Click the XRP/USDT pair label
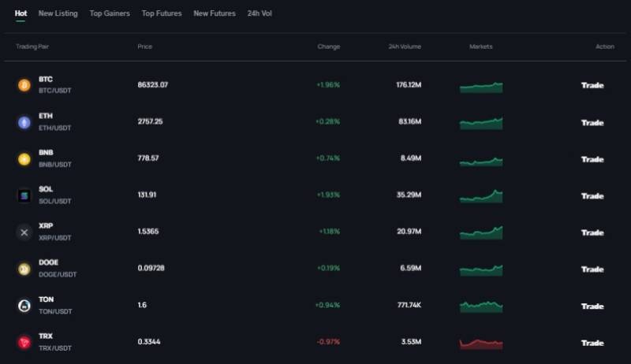631x364 pixels. pos(54,238)
